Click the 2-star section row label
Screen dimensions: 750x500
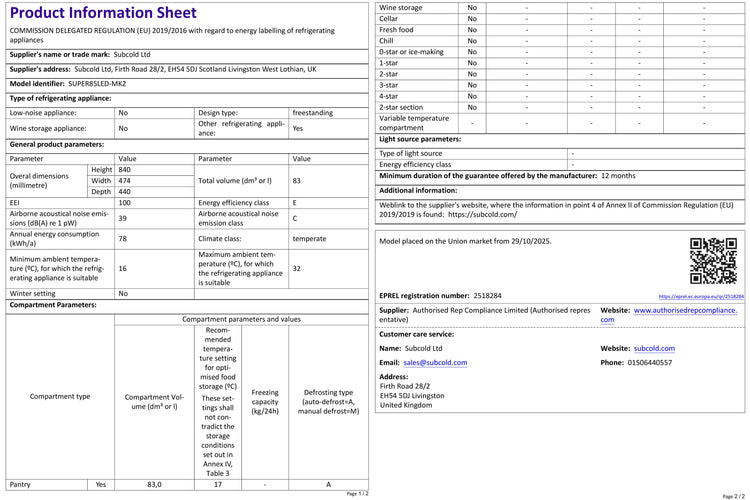tap(401, 108)
